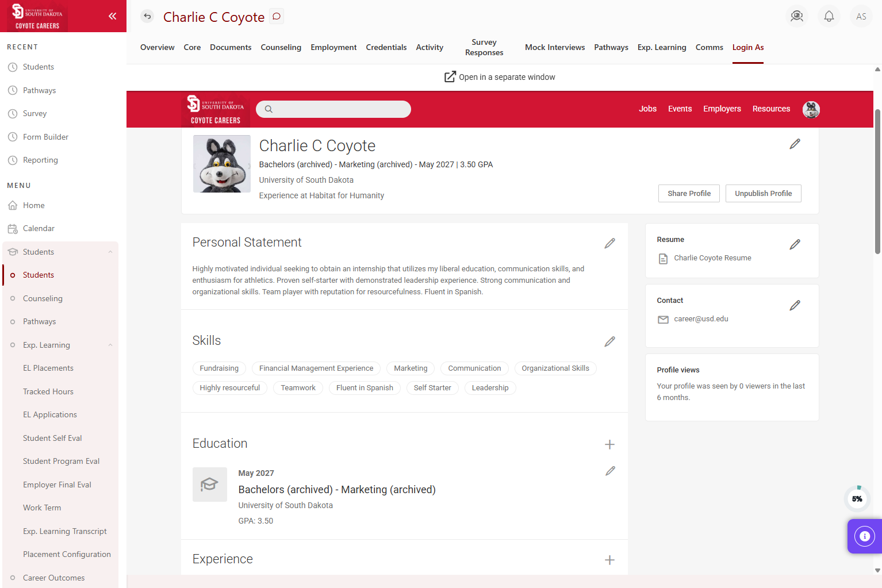Open Form Builder under Recent
The width and height of the screenshot is (882, 588).
[x=45, y=137]
